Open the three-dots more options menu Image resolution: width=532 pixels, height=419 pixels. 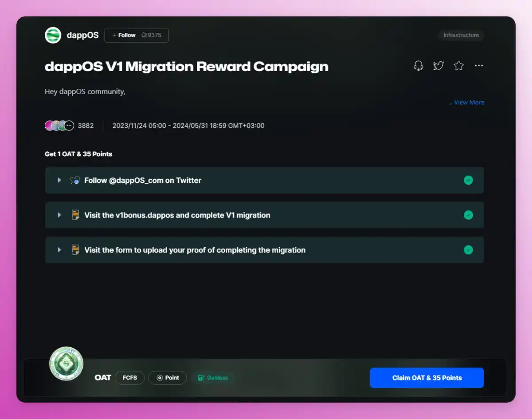tap(479, 66)
